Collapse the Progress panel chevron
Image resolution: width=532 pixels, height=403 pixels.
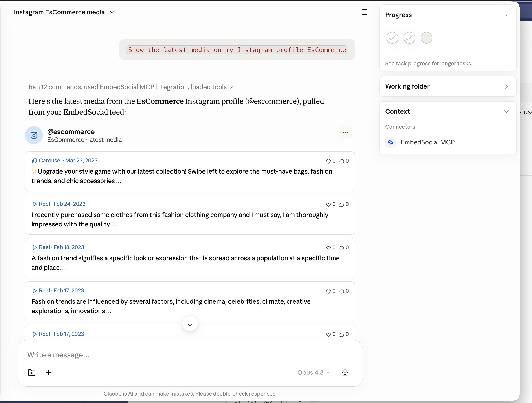click(506, 15)
